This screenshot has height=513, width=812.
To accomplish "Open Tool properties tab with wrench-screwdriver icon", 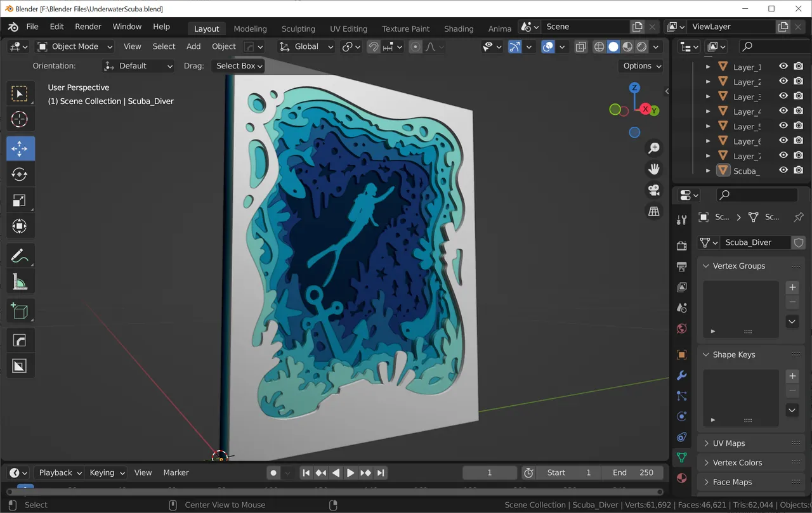I will click(x=682, y=220).
